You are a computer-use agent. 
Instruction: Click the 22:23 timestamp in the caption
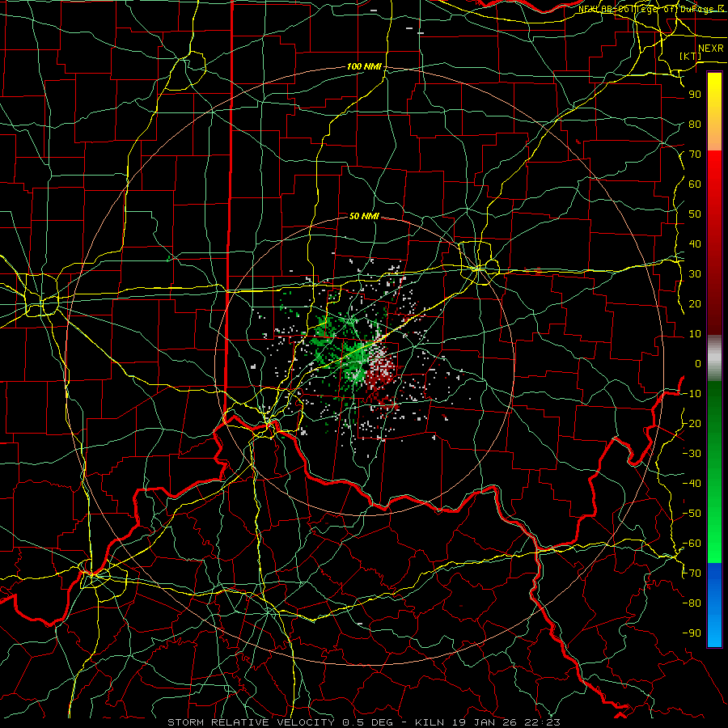point(541,722)
